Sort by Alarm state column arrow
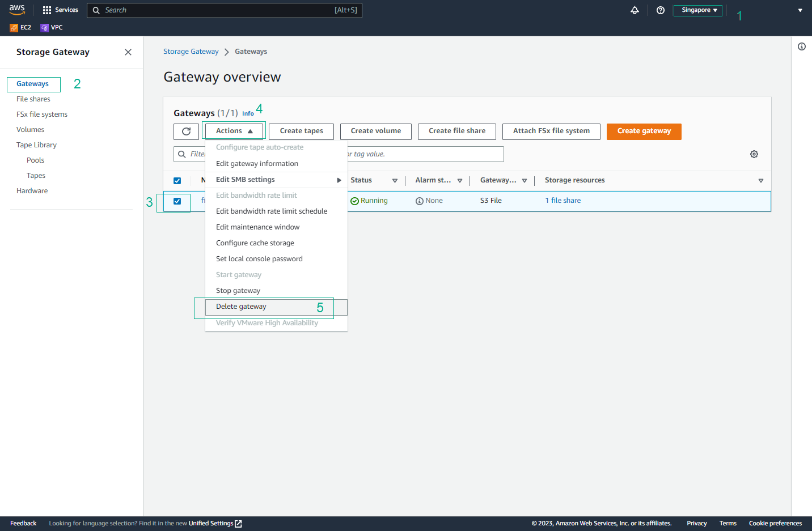812x531 pixels. point(460,181)
